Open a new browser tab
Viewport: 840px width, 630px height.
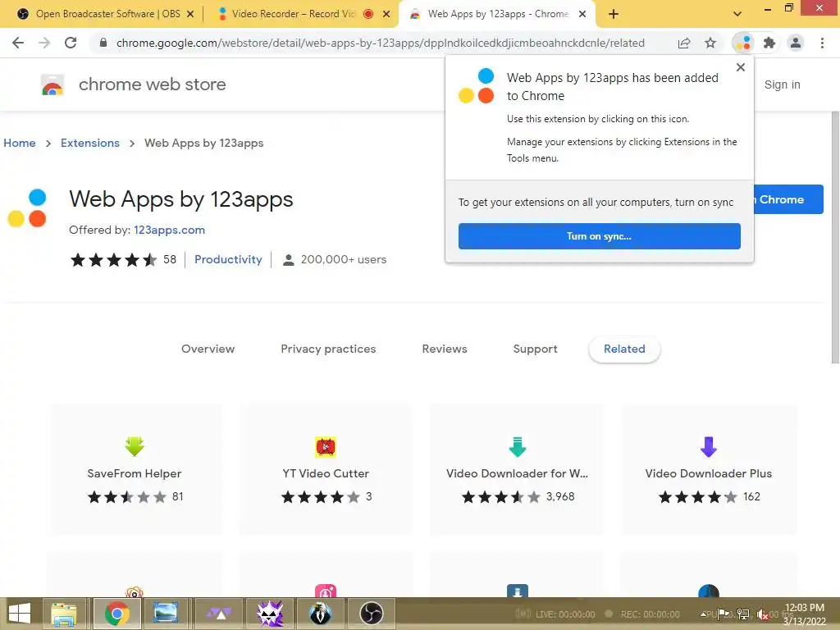[x=614, y=14]
